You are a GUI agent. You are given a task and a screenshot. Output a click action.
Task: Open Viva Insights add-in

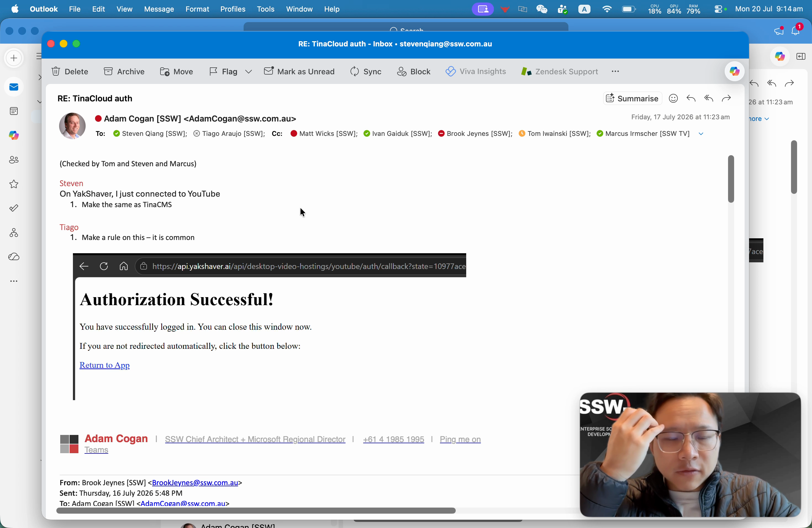476,72
